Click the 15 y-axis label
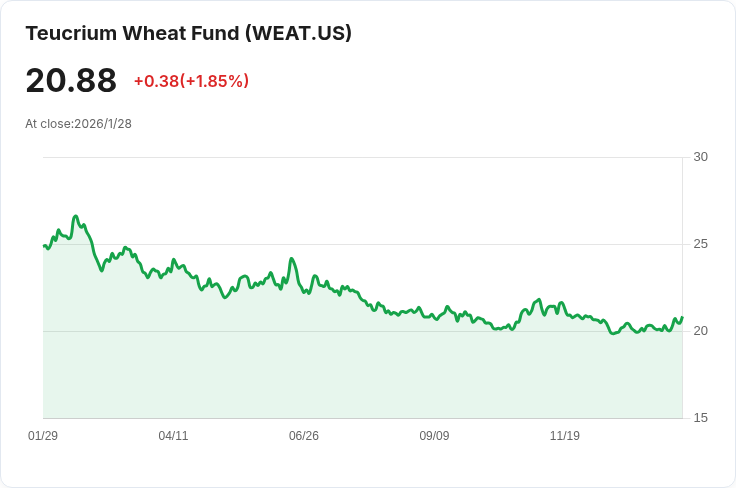The image size is (736, 488). click(700, 418)
